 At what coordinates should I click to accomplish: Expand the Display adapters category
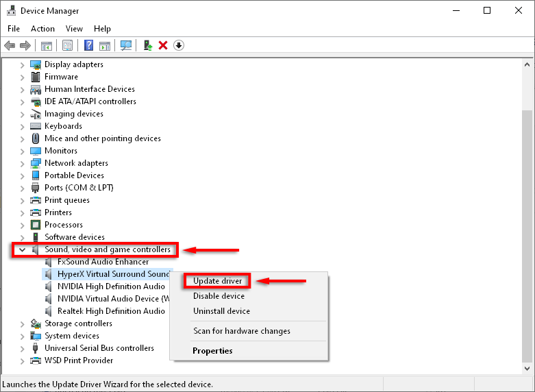point(22,65)
